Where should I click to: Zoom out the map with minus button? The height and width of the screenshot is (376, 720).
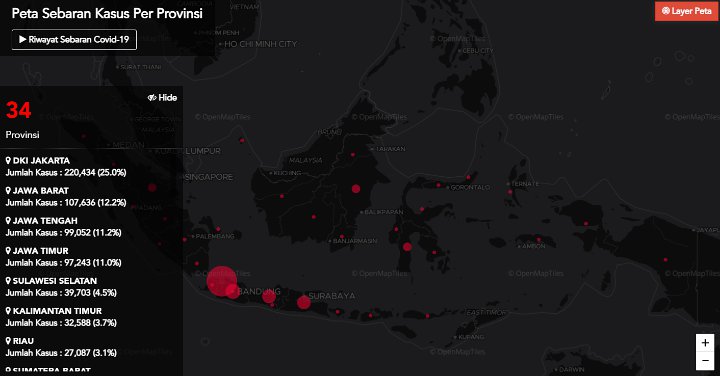(x=705, y=360)
